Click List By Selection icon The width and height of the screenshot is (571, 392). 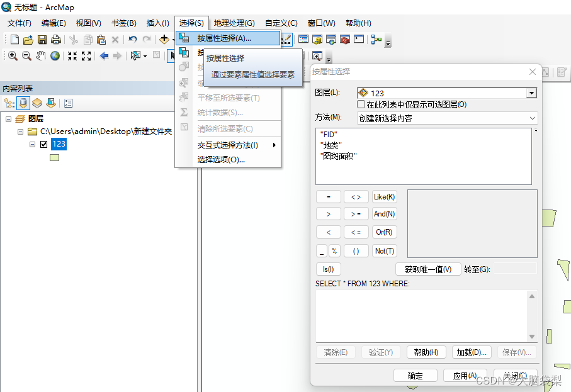[x=51, y=103]
